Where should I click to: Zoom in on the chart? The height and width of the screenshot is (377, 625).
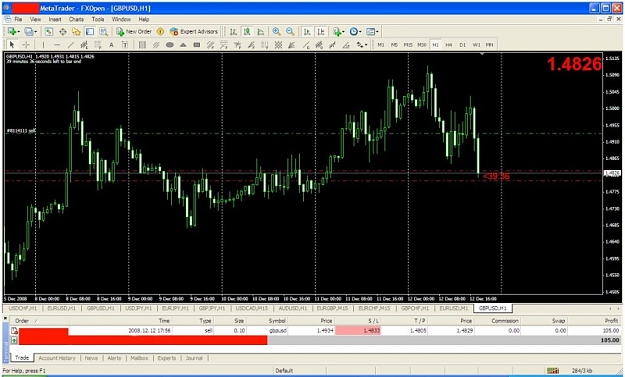(x=276, y=31)
